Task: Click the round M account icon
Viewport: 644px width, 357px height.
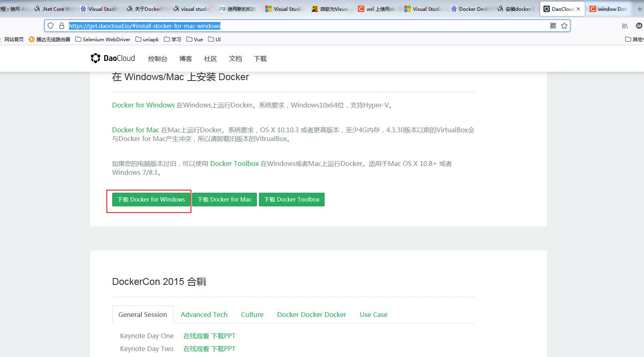Action: click(639, 26)
